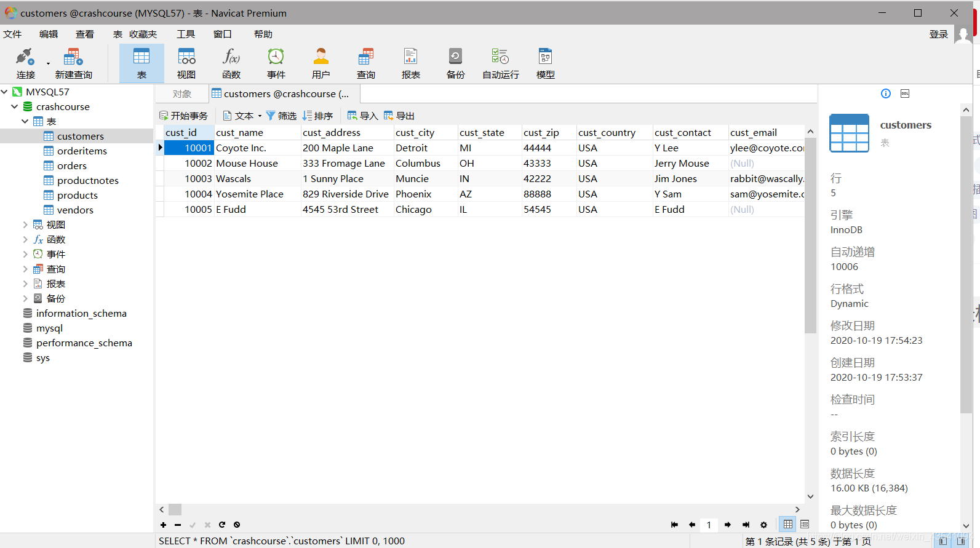Viewport: 980px width, 548px height.
Task: Click the Import (导入) button
Action: point(362,116)
